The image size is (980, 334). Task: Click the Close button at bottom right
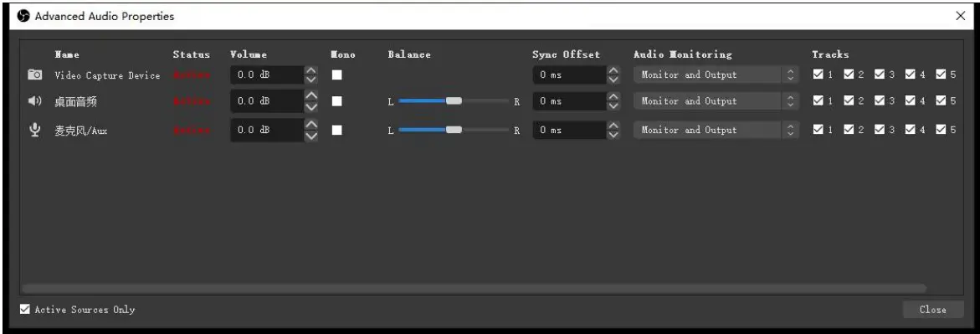tap(932, 310)
